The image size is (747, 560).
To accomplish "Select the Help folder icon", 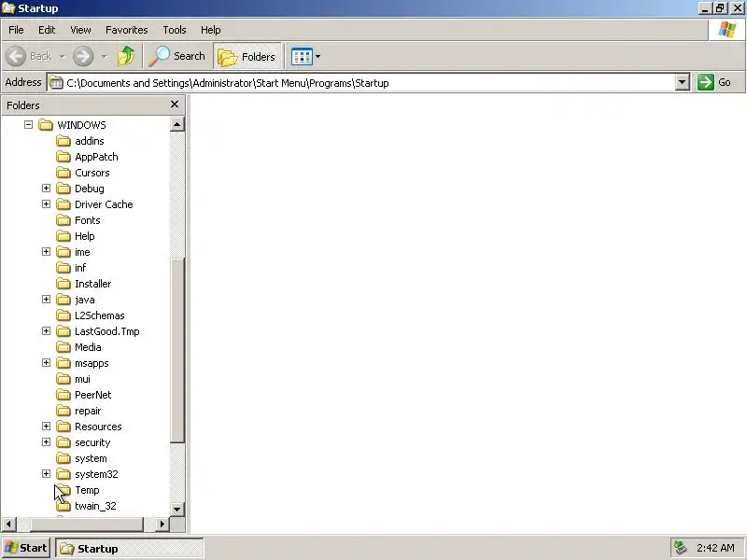I will coord(63,236).
